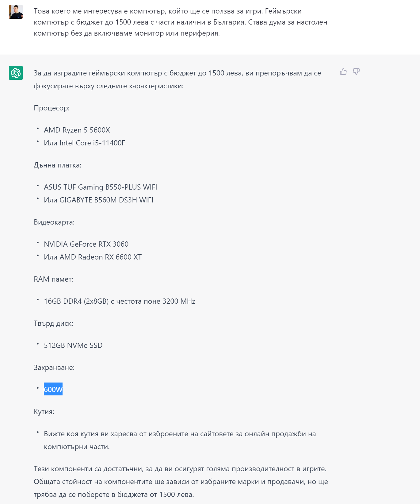Click the AMD Ryzen 5 5600X line
420x504 pixels.
(77, 130)
